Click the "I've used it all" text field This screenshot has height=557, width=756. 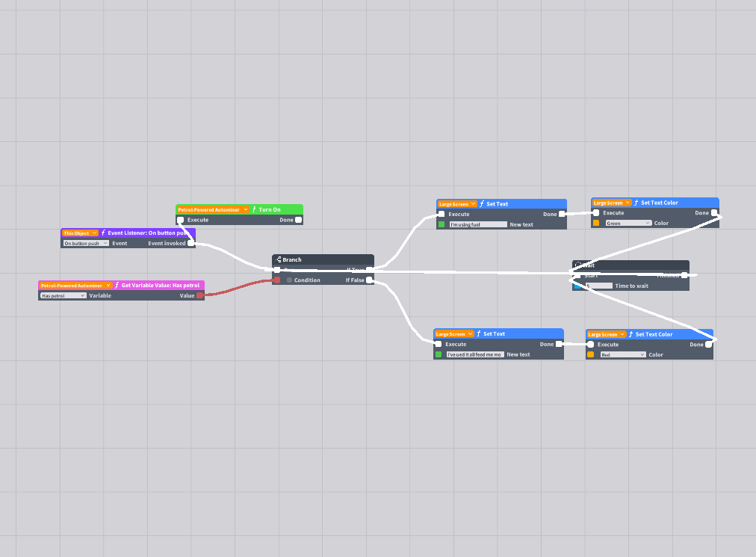point(475,355)
